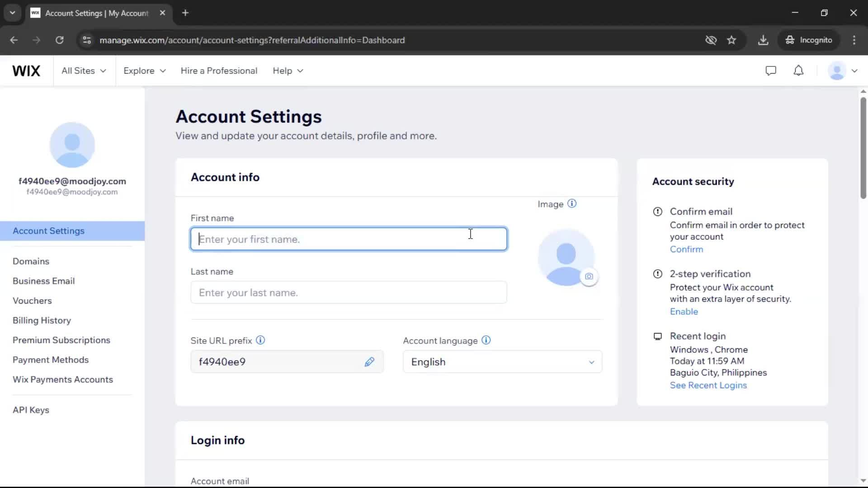The image size is (868, 488).
Task: Open API Keys page
Action: coord(31,410)
